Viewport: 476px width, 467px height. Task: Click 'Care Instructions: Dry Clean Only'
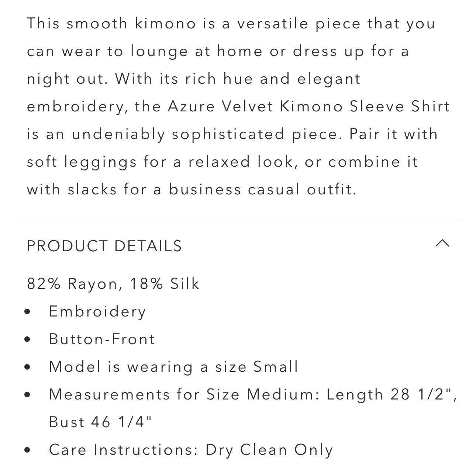191,450
